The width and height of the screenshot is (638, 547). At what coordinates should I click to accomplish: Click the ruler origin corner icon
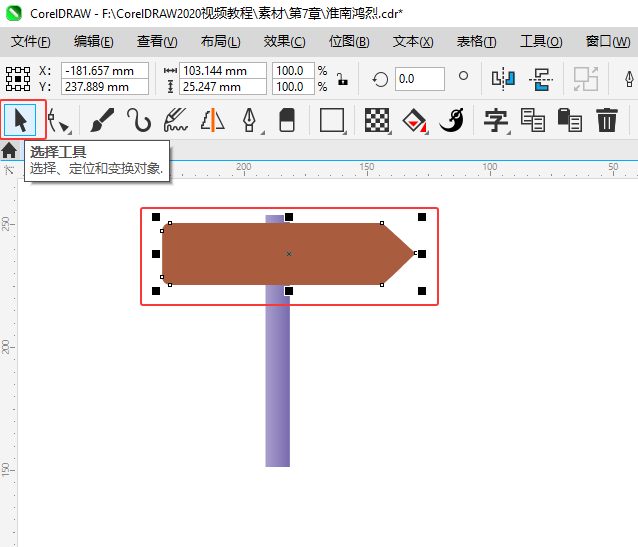(x=9, y=170)
